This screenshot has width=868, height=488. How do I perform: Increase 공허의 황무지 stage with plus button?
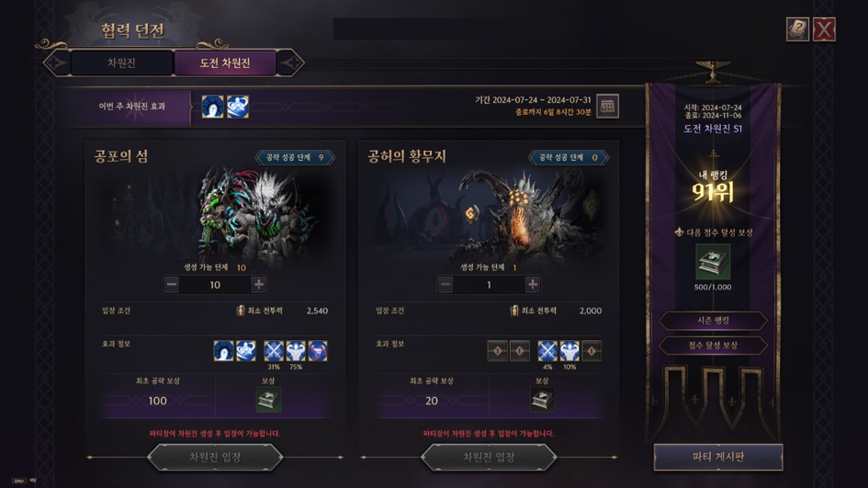(533, 285)
